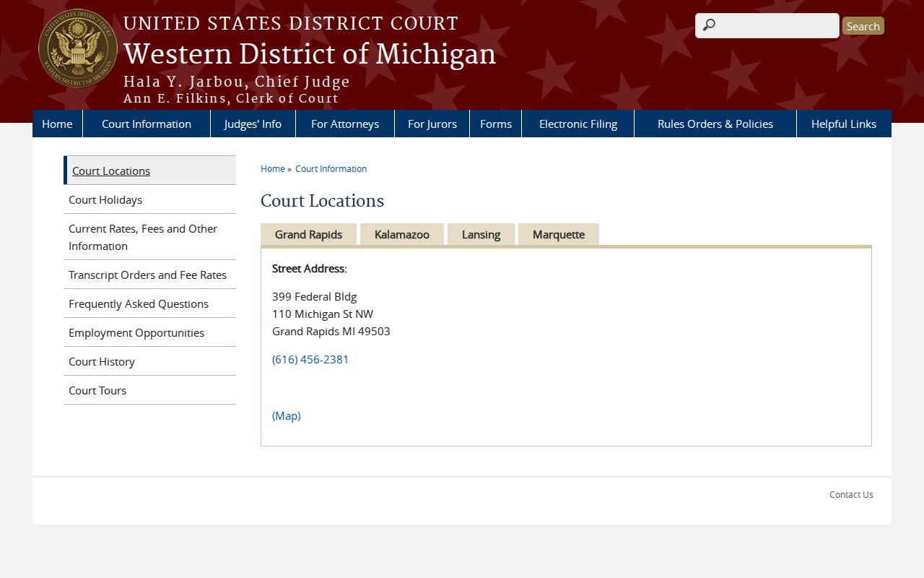Image resolution: width=924 pixels, height=578 pixels.
Task: Open the Forms menu
Action: coord(496,124)
